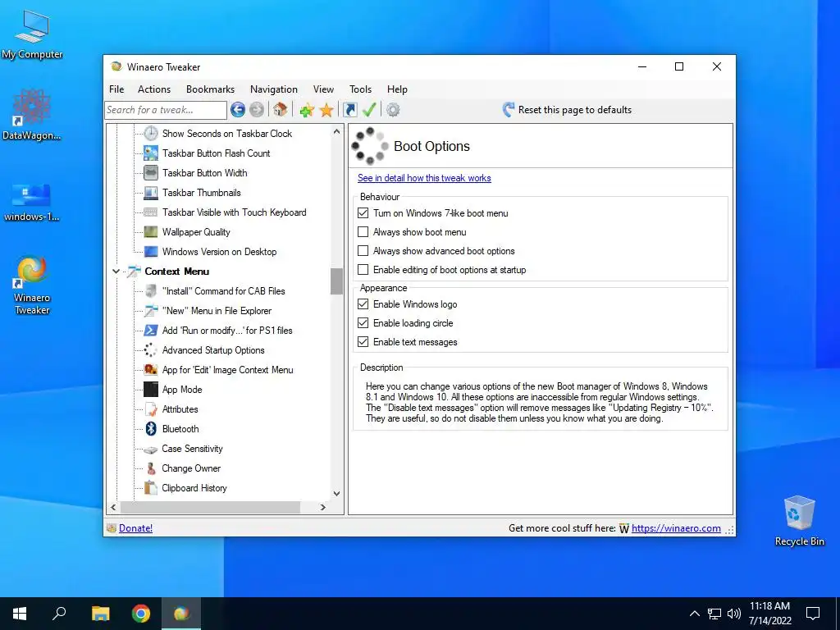Open the Help menu
Screen dimensions: 840x630
(398, 89)
